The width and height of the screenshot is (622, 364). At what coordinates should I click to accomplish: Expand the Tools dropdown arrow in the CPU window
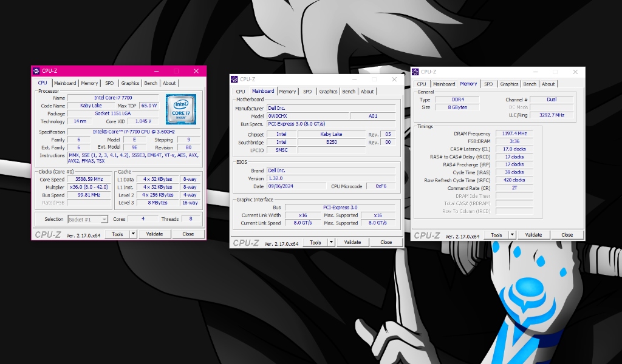(x=133, y=234)
